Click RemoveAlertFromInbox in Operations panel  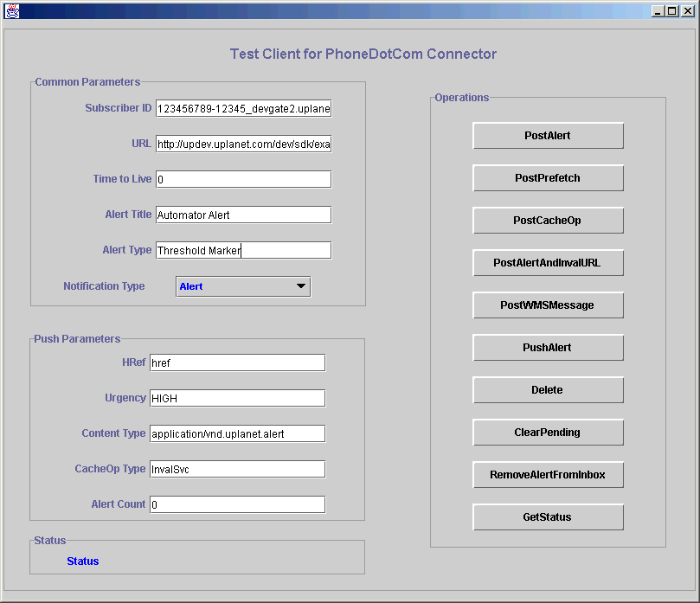coord(548,474)
